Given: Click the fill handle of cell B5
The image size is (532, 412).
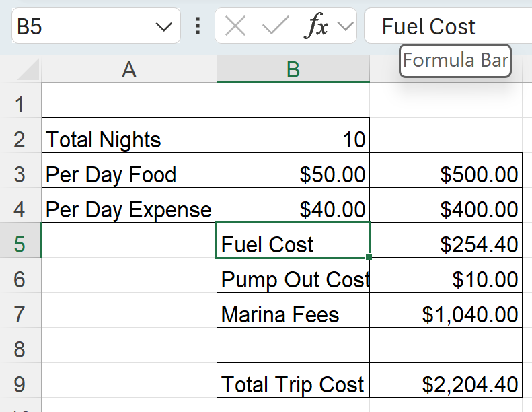Looking at the screenshot, I should coord(369,256).
